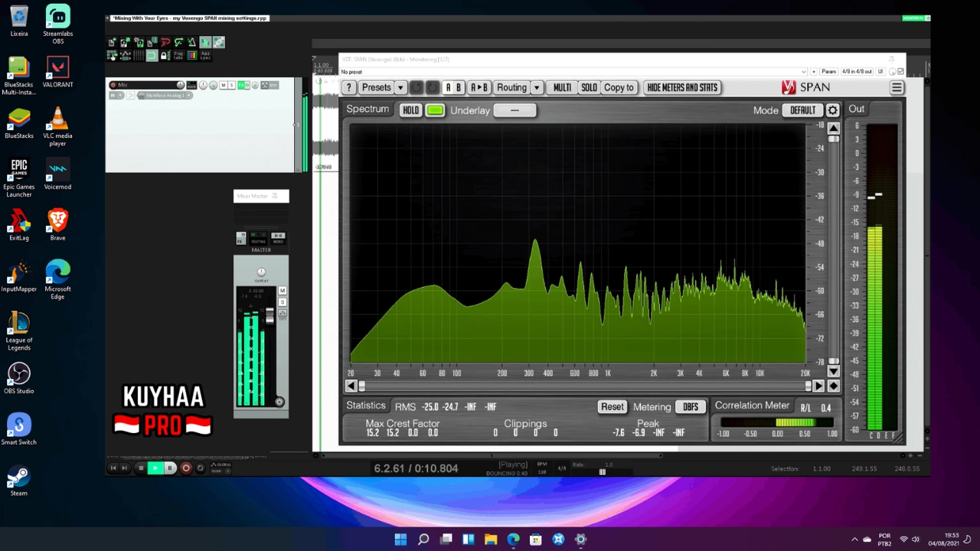The height and width of the screenshot is (551, 980).
Task: Open the DEFAULT mode selector
Action: pos(803,110)
